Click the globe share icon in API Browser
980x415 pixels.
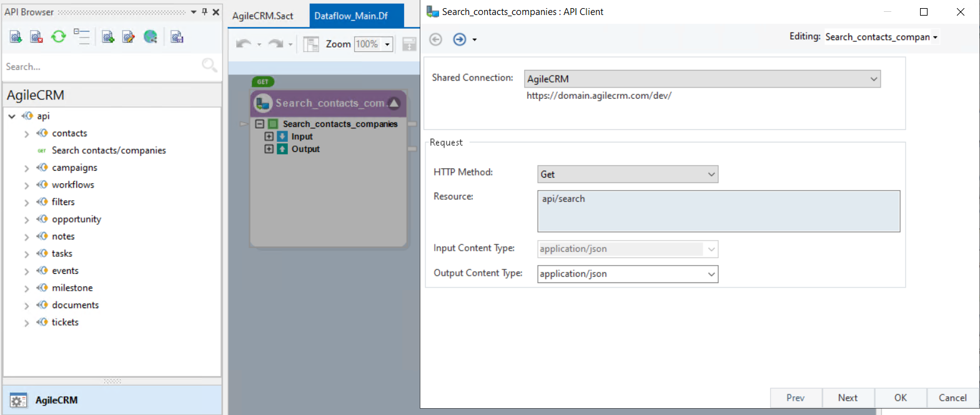point(151,37)
